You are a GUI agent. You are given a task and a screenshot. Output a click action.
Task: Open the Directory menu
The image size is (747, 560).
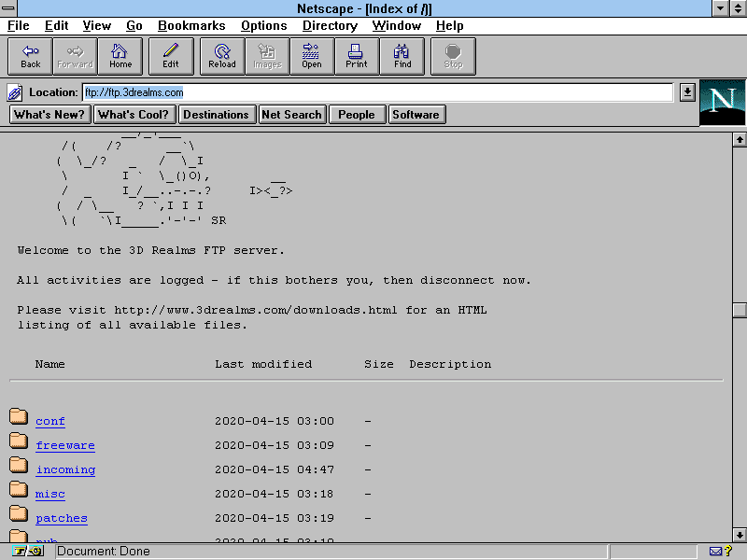(330, 26)
